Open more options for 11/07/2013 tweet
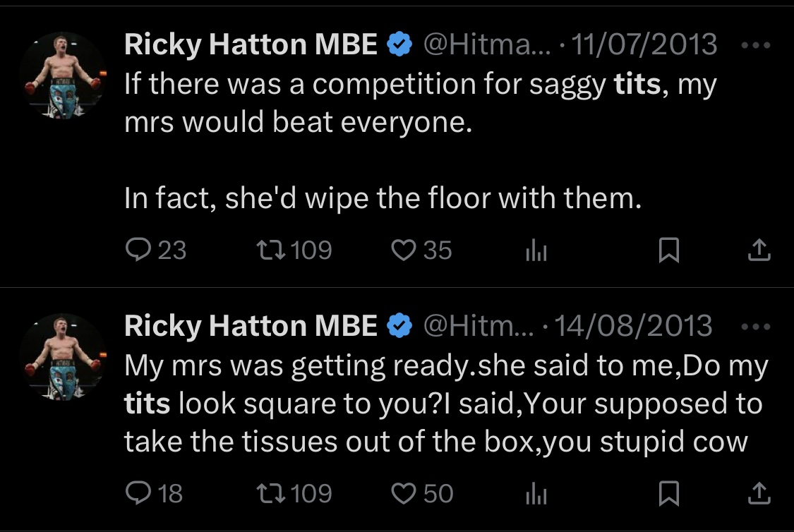This screenshot has height=532, width=794. click(x=758, y=45)
